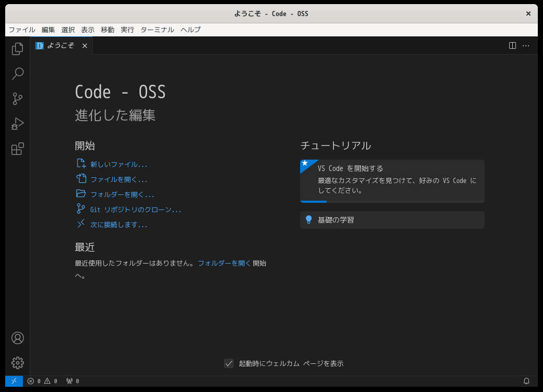The width and height of the screenshot is (543, 392).
Task: Open the 表示 menu
Action: [87, 30]
